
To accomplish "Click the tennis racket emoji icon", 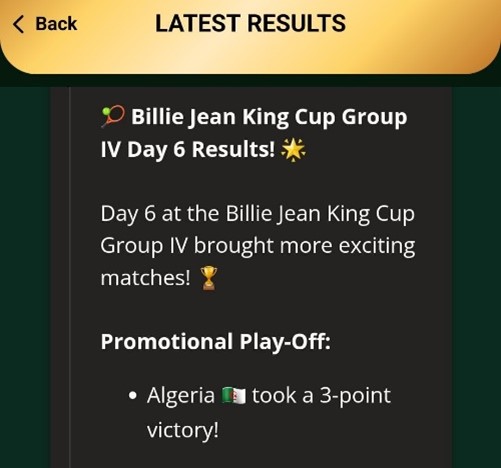I will [x=113, y=117].
